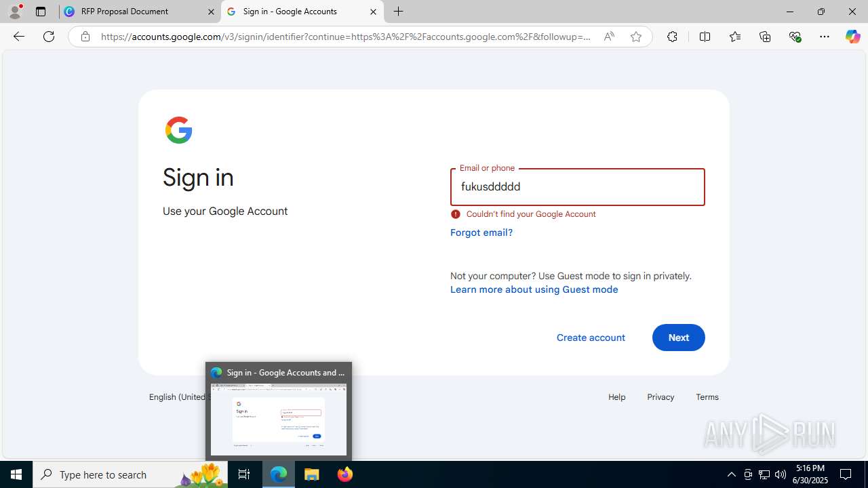Open Split screen view
This screenshot has height=488, width=868.
(705, 37)
